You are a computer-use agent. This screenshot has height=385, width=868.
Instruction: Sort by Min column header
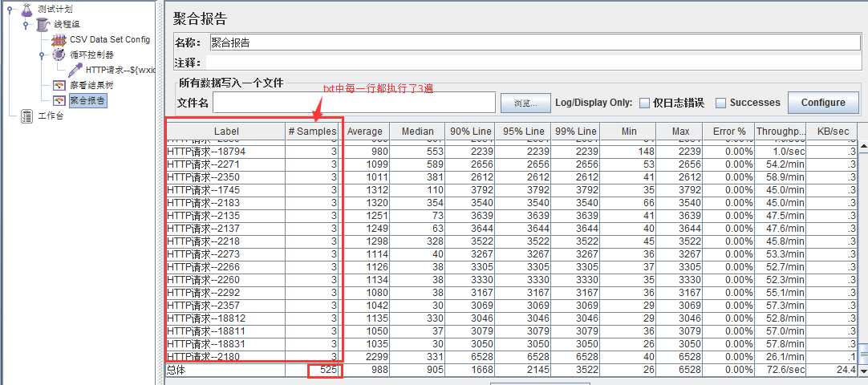(x=629, y=131)
